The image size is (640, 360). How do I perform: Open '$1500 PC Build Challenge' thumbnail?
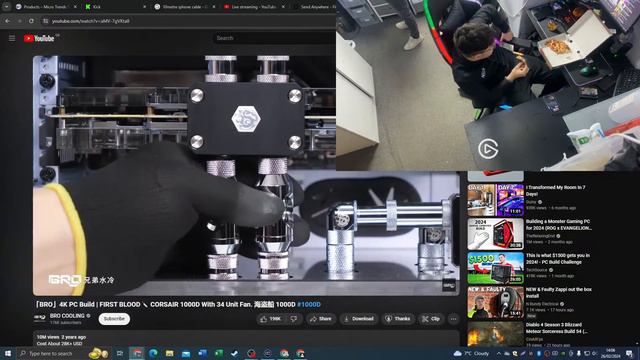[x=496, y=268]
